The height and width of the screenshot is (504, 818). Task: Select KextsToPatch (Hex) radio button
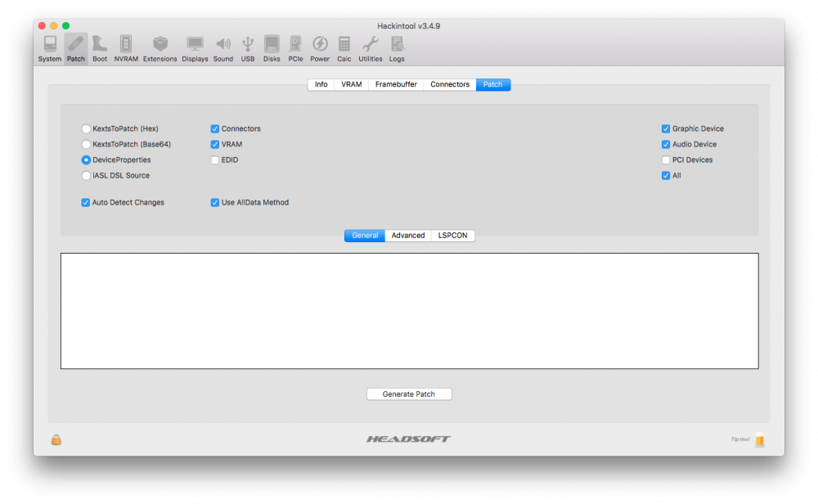pyautogui.click(x=86, y=128)
